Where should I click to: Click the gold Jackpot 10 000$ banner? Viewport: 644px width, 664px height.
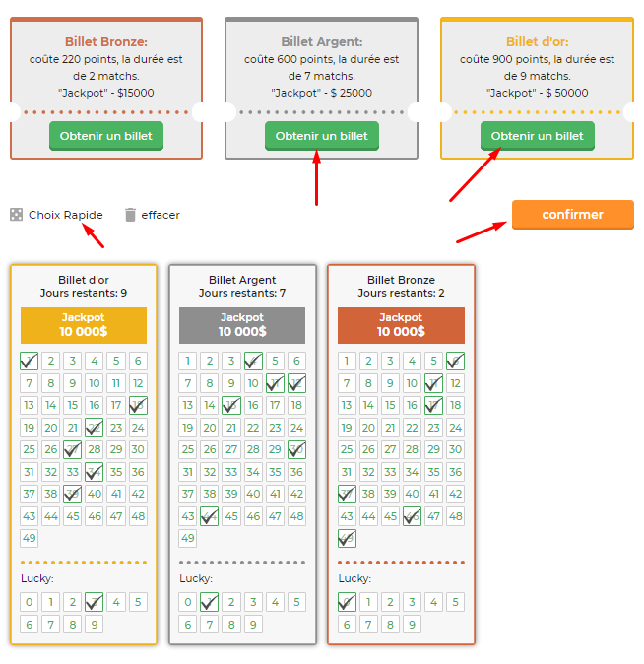tap(84, 325)
